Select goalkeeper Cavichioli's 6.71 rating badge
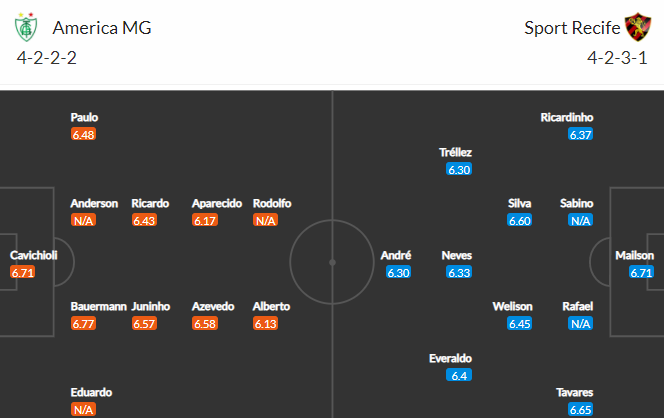The height and width of the screenshot is (418, 664). [22, 272]
